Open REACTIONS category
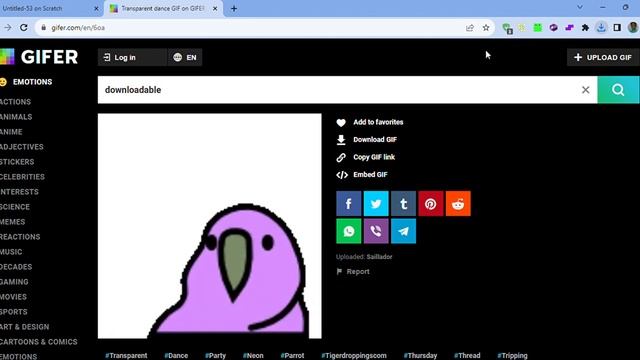The height and width of the screenshot is (360, 640). coord(20,237)
